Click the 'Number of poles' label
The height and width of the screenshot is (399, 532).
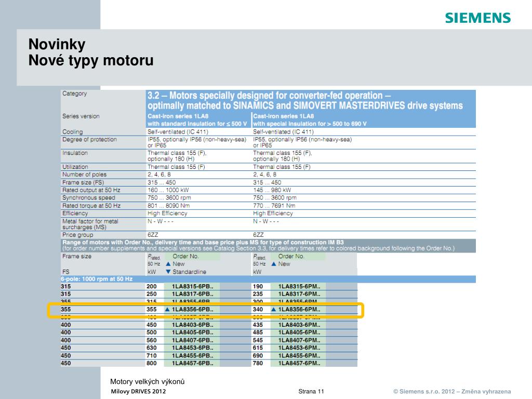pyautogui.click(x=85, y=175)
